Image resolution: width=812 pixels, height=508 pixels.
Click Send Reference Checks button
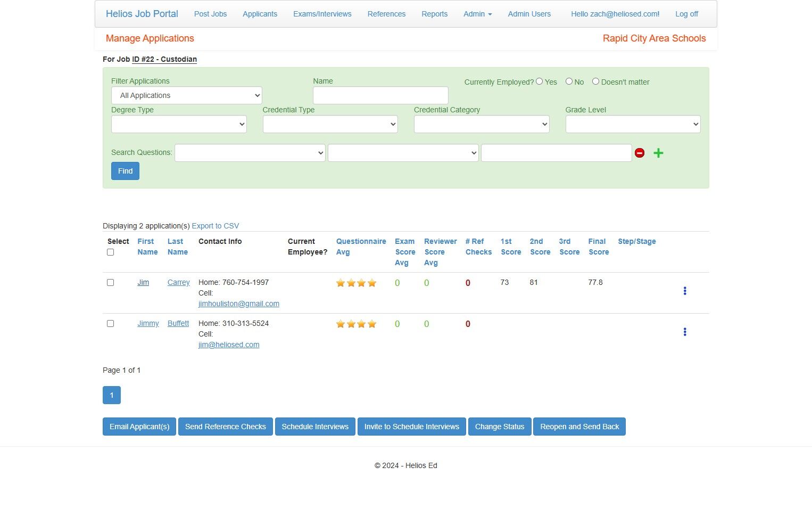(x=226, y=427)
